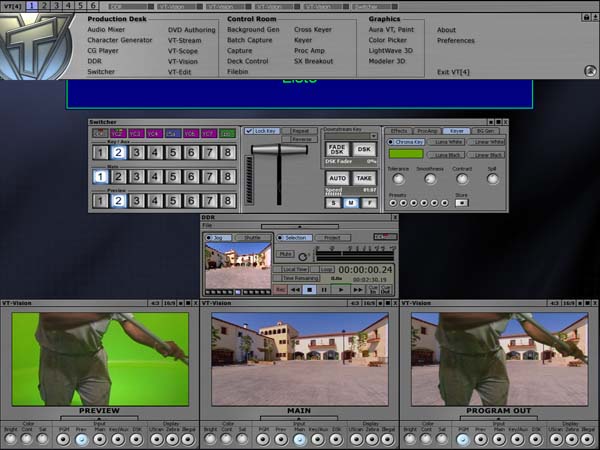The height and width of the screenshot is (450, 600).
Task: Click the first Keyer preset button
Action: [x=393, y=203]
